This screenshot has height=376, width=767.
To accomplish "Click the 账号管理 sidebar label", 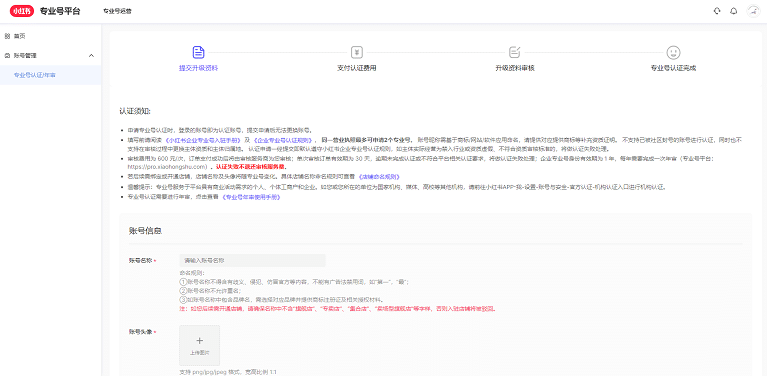I will click(25, 56).
